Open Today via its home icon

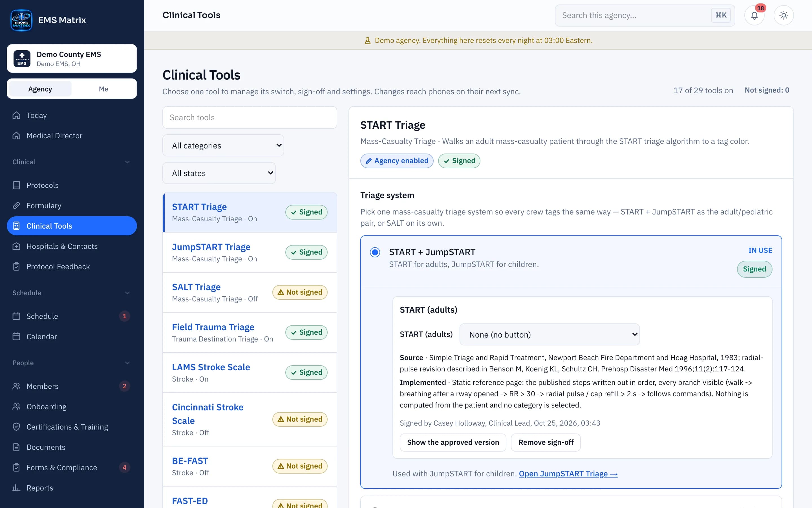(x=16, y=115)
